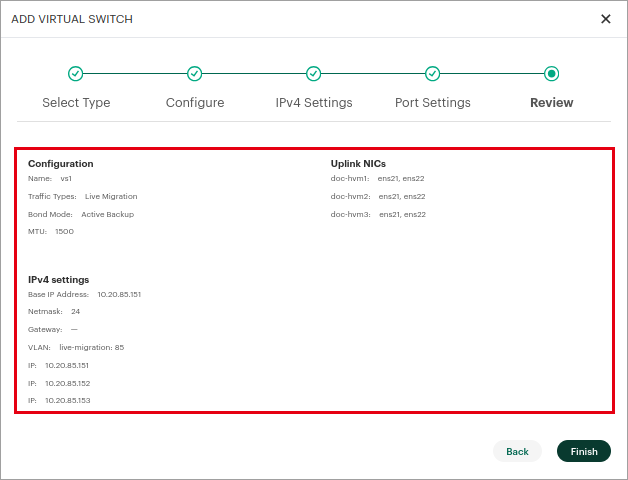
Task: Click the doc-hvm2 uplink NICs row
Action: (x=378, y=196)
